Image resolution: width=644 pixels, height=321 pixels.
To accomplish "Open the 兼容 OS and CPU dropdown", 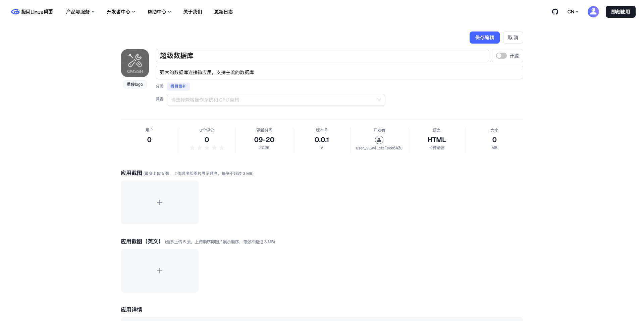I will (276, 100).
